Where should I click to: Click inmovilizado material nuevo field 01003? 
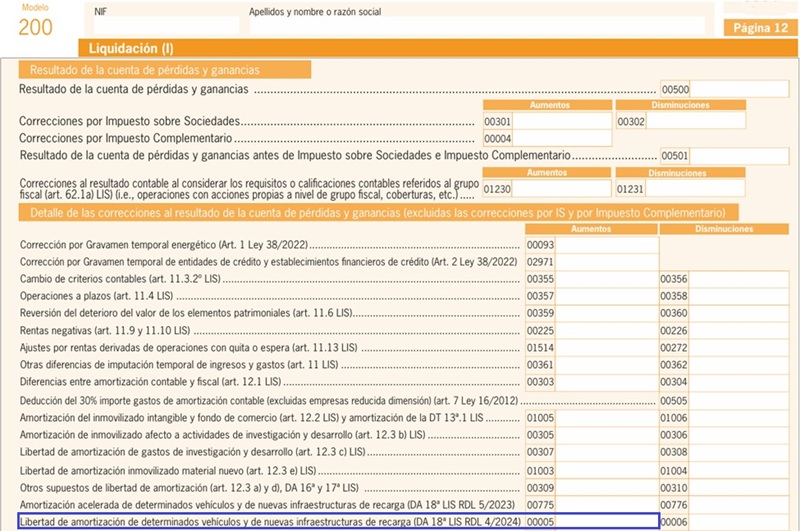click(607, 471)
